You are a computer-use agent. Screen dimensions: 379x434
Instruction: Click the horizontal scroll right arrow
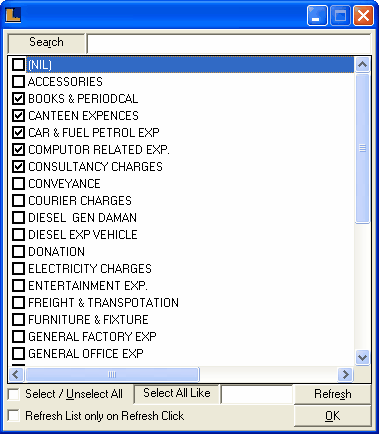pos(345,374)
